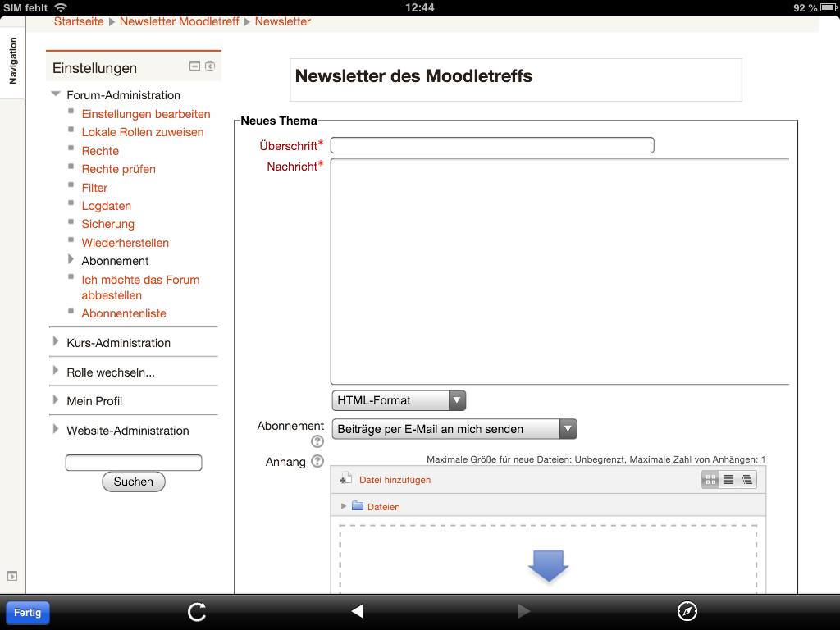840x630 pixels.
Task: Open Wiederherstellen
Action: [125, 243]
